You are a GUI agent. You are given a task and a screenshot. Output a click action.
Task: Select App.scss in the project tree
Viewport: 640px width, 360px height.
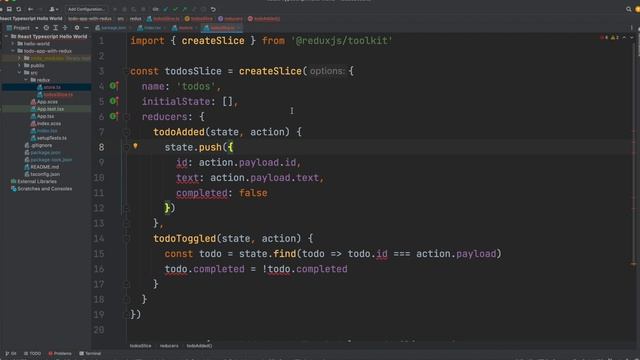(x=46, y=102)
